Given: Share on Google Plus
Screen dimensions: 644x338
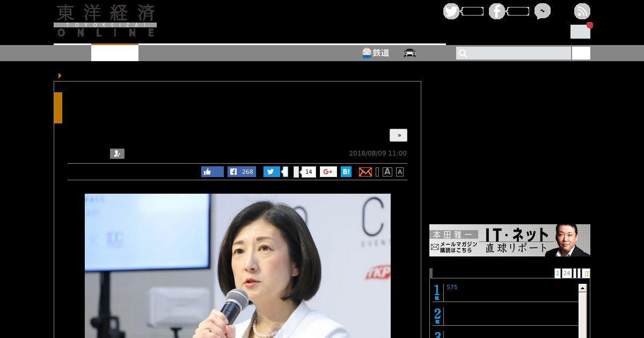Looking at the screenshot, I should point(328,172).
